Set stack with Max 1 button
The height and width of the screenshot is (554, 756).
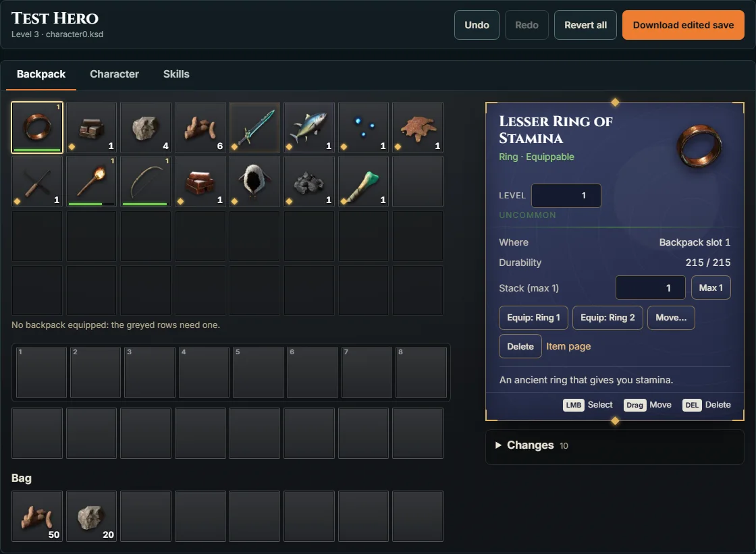tap(711, 288)
